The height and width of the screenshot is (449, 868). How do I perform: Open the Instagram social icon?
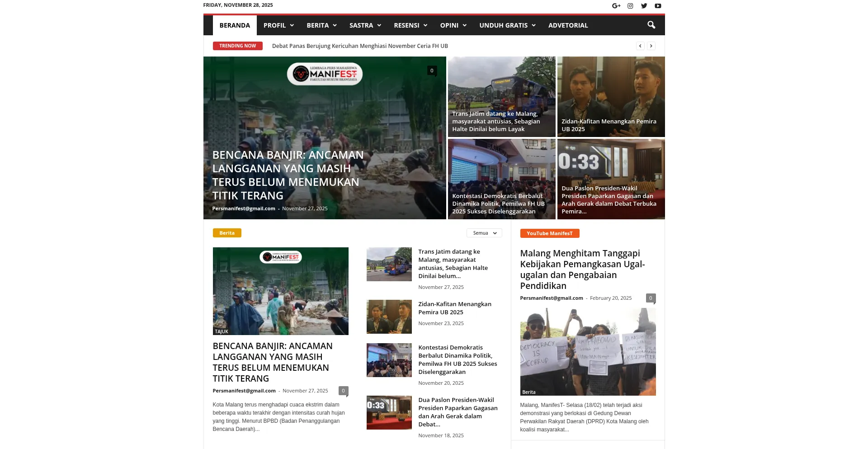coord(630,6)
